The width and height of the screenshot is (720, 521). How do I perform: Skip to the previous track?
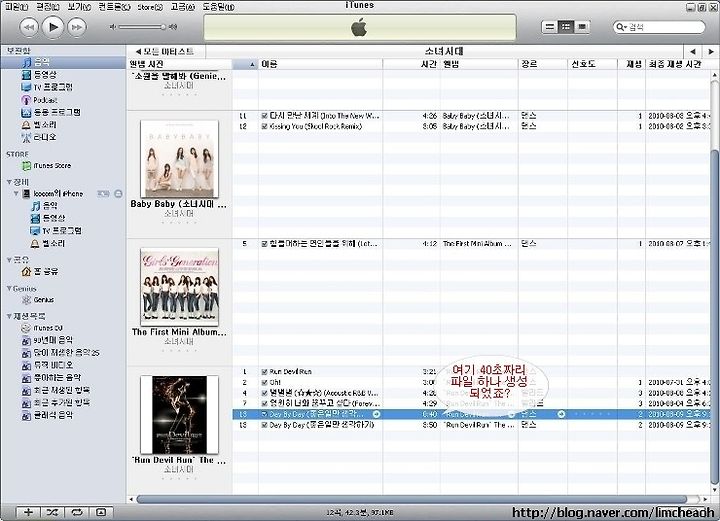coord(29,27)
